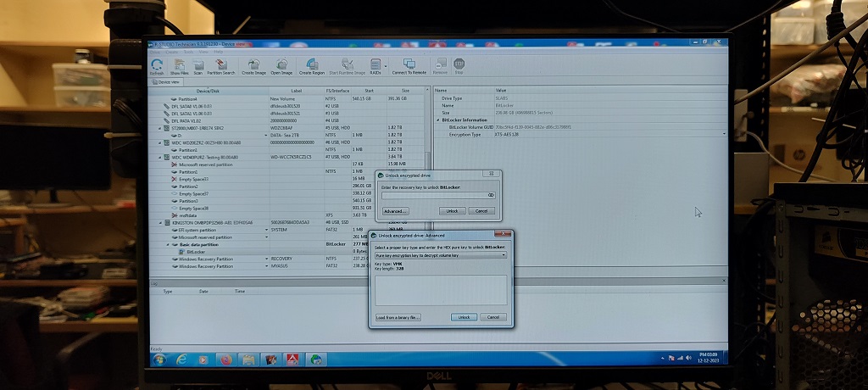
Task: Click the Create Image toolbar icon
Action: [254, 66]
